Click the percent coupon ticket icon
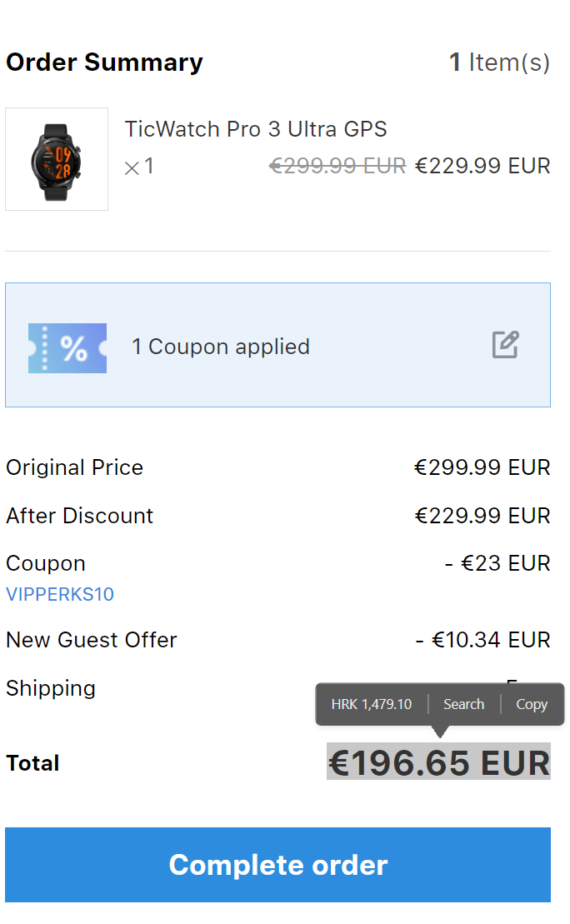This screenshot has width=570, height=924. coord(67,348)
